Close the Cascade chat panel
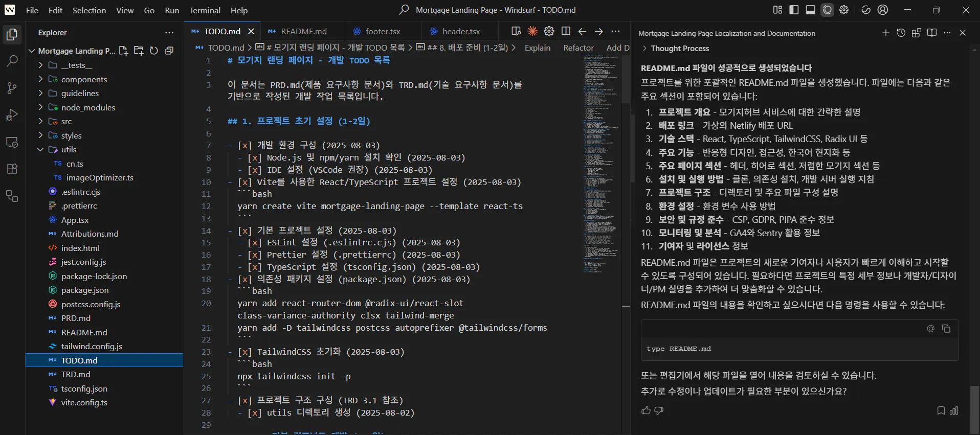Image resolution: width=980 pixels, height=435 pixels. [963, 33]
